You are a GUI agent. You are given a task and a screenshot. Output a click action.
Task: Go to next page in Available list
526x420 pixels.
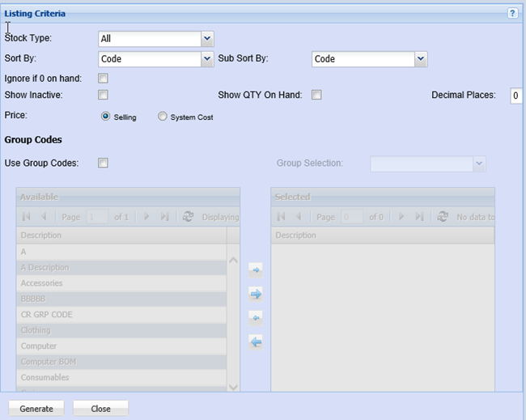pyautogui.click(x=146, y=217)
